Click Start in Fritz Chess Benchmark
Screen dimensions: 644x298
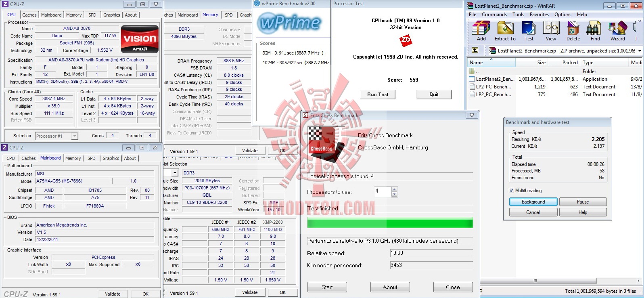click(x=327, y=287)
